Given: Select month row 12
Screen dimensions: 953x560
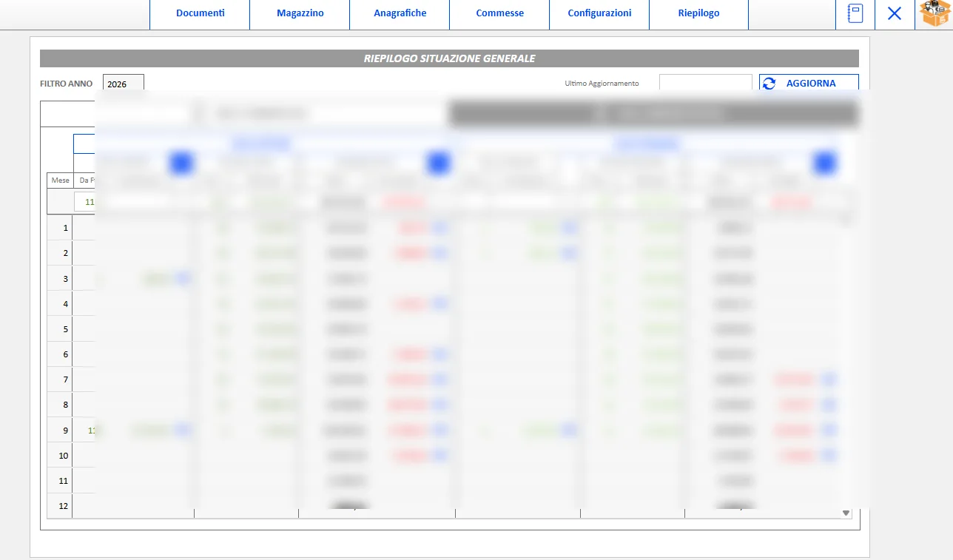Looking at the screenshot, I should pos(60,505).
